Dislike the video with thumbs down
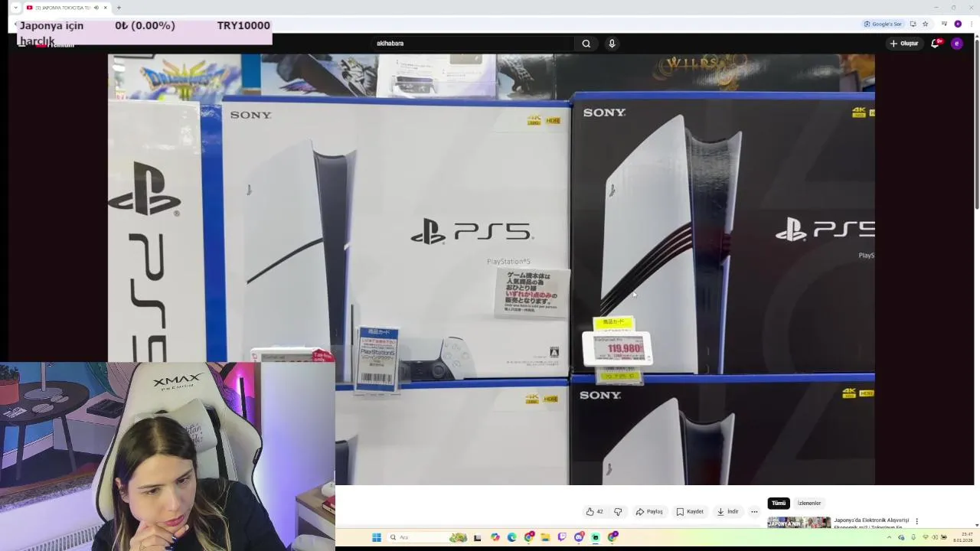Screen dimensions: 980x551 [x=618, y=511]
